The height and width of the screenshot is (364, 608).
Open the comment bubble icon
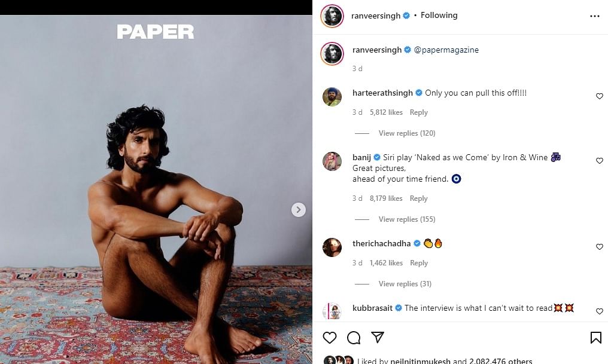coord(354,338)
